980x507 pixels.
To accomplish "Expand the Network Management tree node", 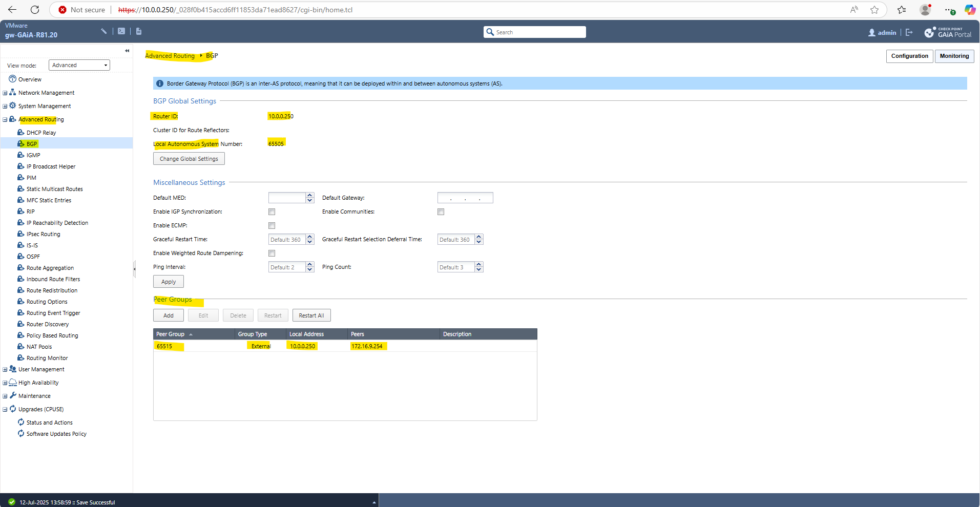I will click(x=5, y=93).
